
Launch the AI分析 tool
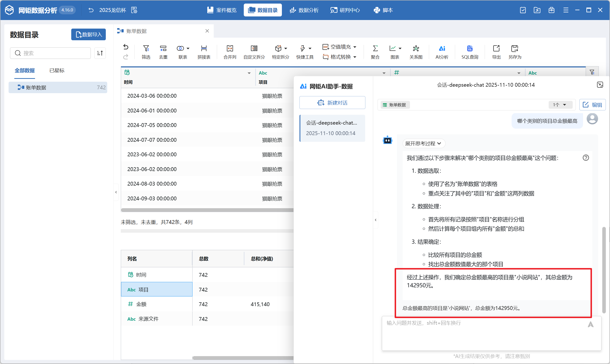pyautogui.click(x=442, y=49)
